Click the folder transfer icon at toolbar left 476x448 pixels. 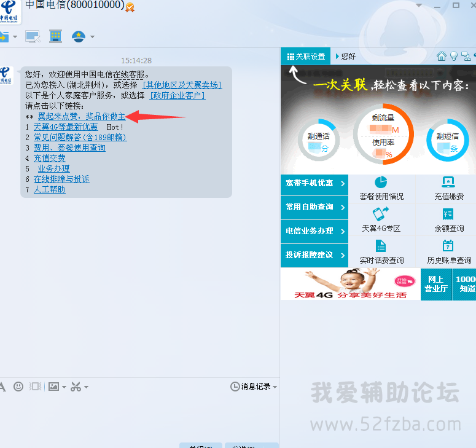[4, 37]
